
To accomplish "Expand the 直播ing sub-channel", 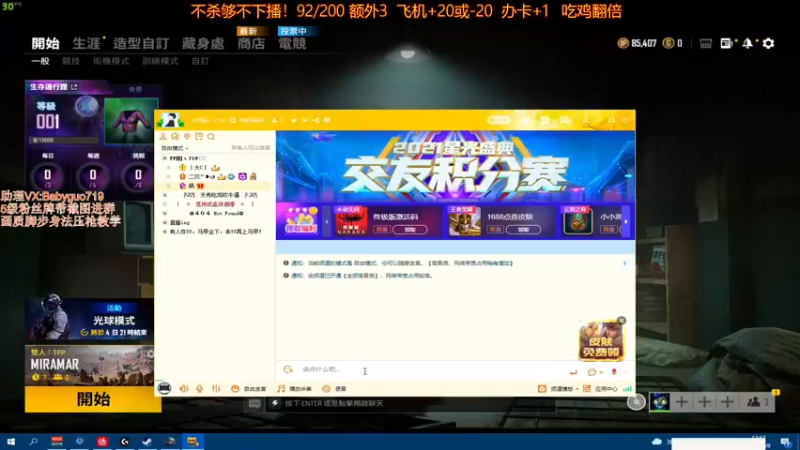I will coord(164,222).
